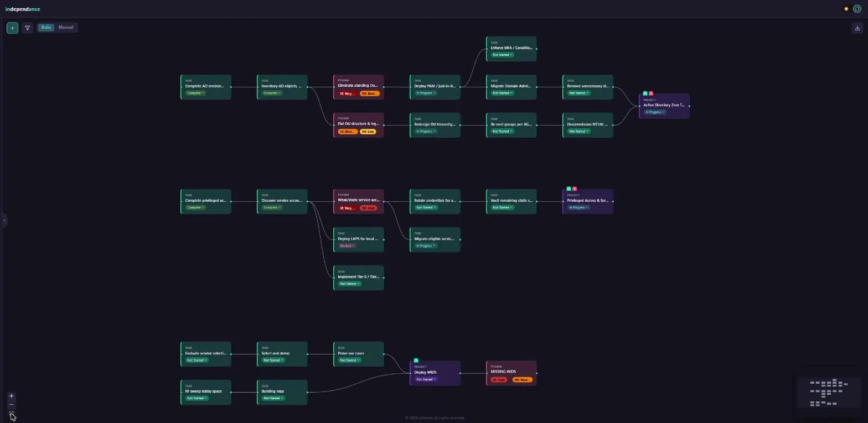868x423 pixels.
Task: Click pink badge on Active Directory project
Action: click(651, 93)
